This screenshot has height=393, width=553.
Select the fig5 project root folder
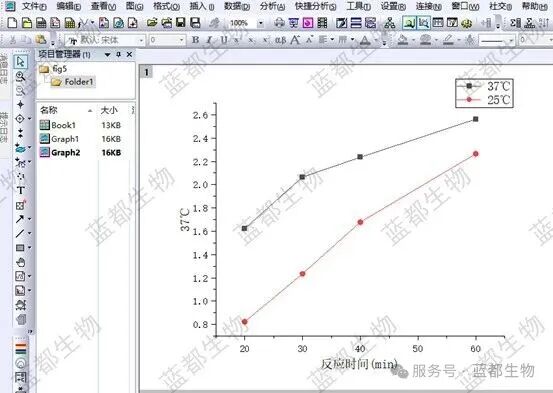pos(53,69)
